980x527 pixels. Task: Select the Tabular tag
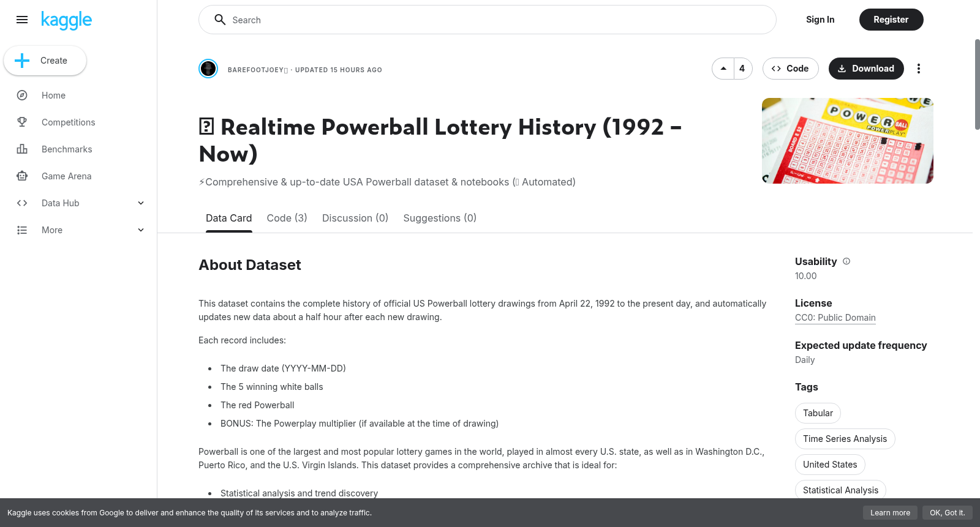tap(818, 413)
